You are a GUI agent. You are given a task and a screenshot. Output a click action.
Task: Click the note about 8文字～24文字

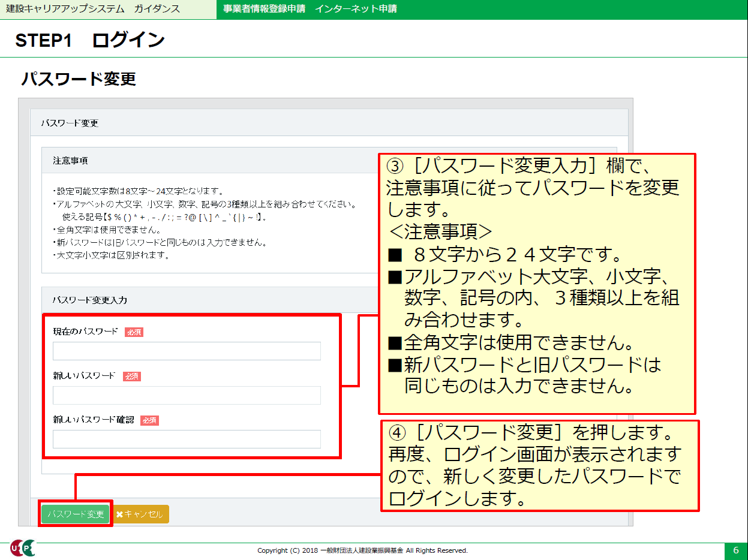pyautogui.click(x=137, y=192)
